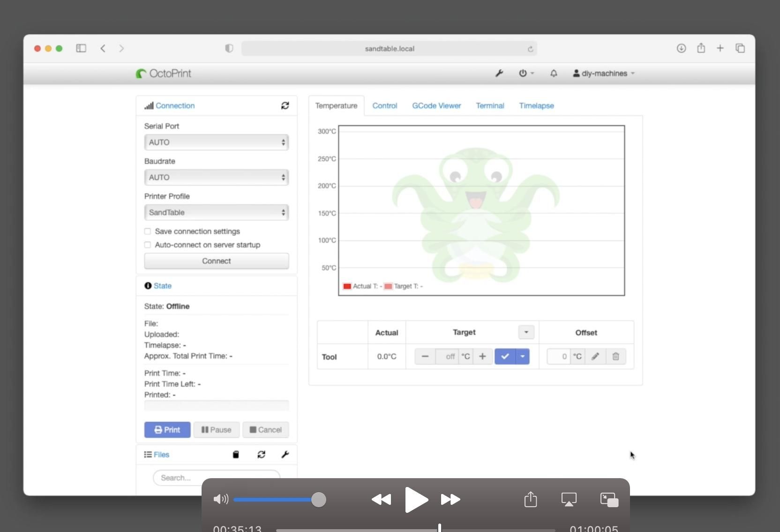This screenshot has width=780, height=532.
Task: Open the Printer Profile dropdown
Action: [x=217, y=213]
